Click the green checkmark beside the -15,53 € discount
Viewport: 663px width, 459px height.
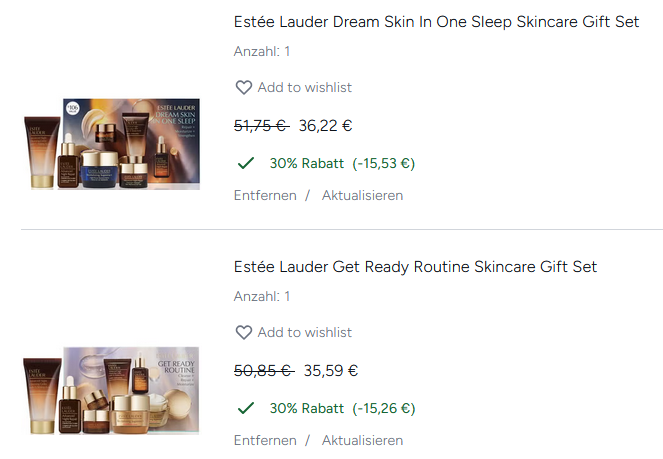pos(245,163)
